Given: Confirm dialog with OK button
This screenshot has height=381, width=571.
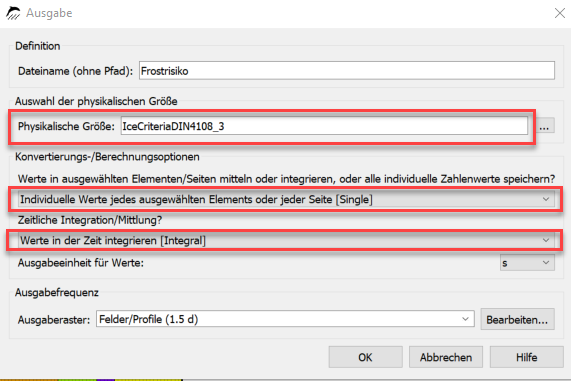Looking at the screenshot, I should [366, 357].
